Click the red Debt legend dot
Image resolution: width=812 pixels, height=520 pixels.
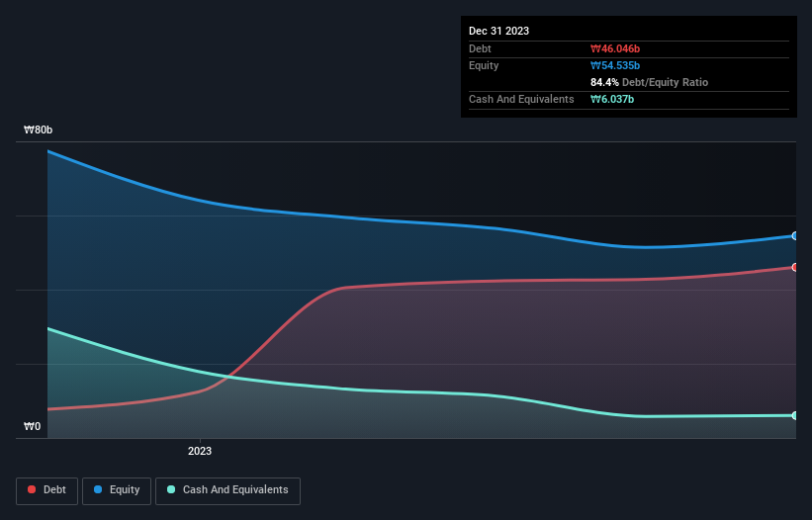(x=32, y=489)
